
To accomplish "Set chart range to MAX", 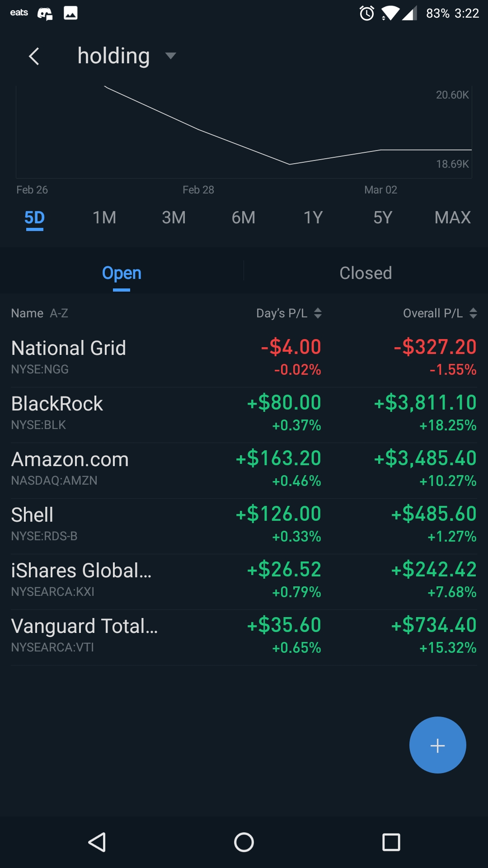I will [x=452, y=217].
